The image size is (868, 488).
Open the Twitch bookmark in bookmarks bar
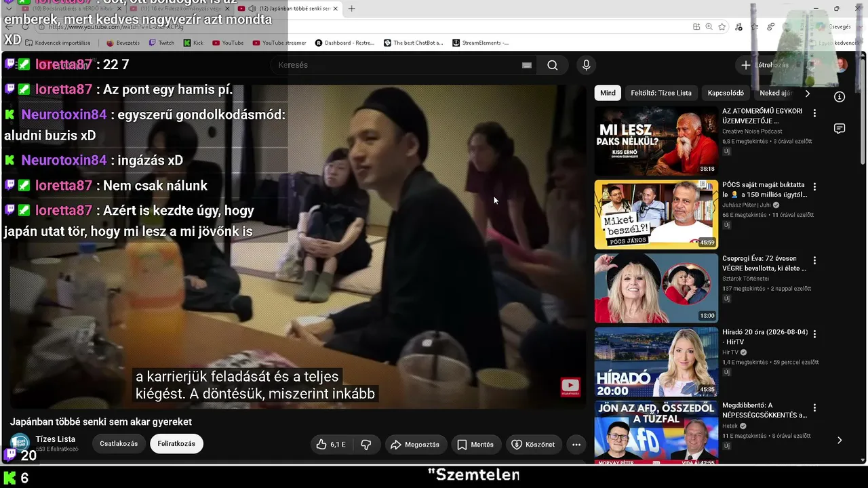[x=160, y=43]
